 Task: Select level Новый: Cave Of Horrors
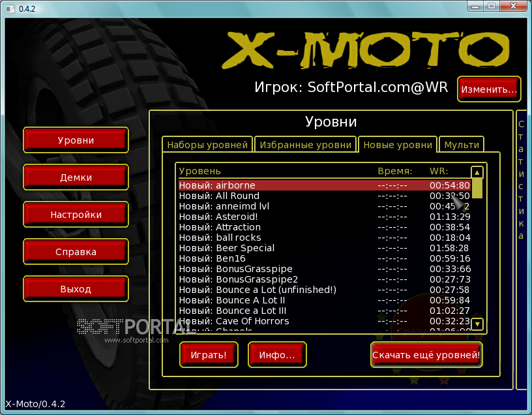[325, 321]
